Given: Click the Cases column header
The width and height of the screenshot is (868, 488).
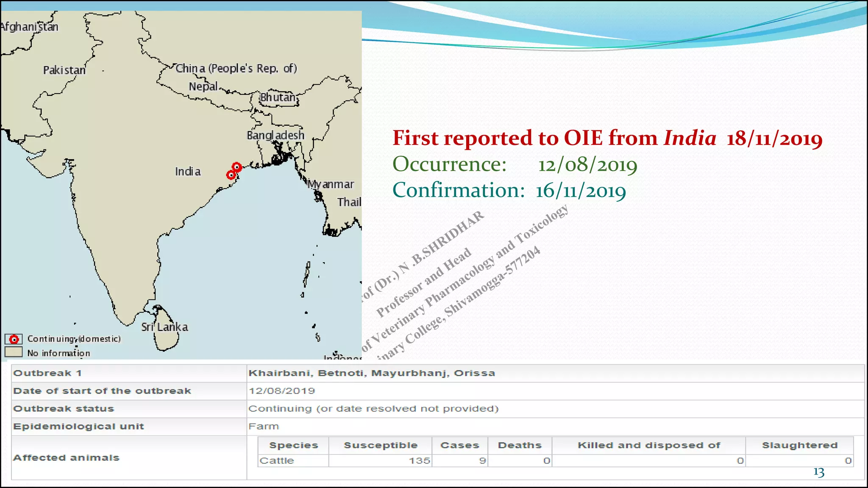Looking at the screenshot, I should tap(459, 445).
